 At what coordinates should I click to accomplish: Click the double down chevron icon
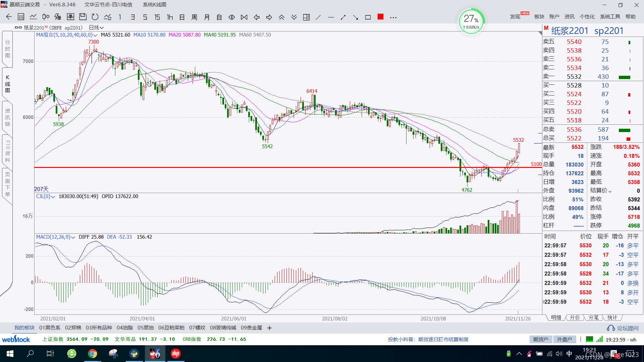(x=294, y=17)
